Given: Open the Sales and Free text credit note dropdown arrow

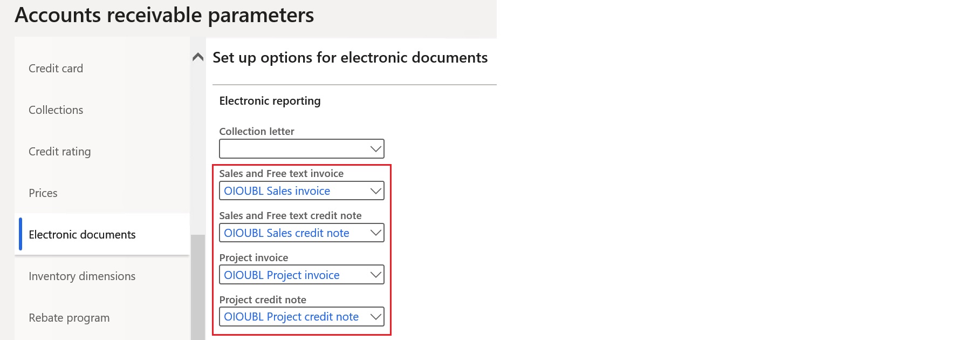Looking at the screenshot, I should (376, 233).
